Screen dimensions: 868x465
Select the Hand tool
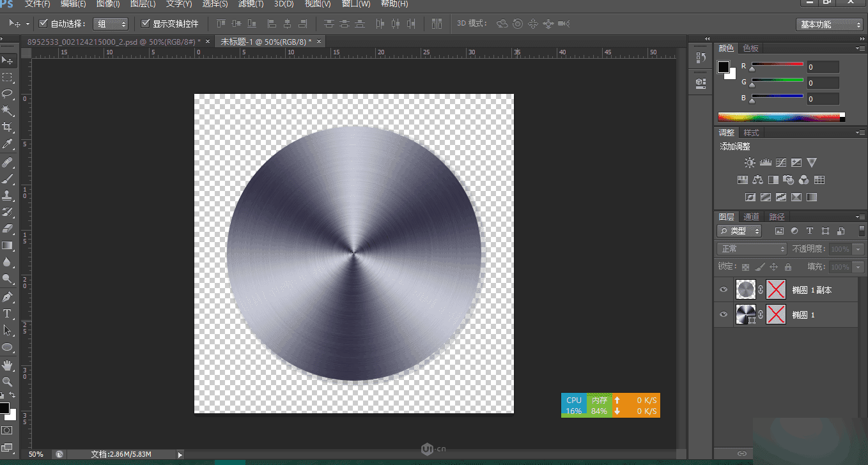[x=8, y=365]
